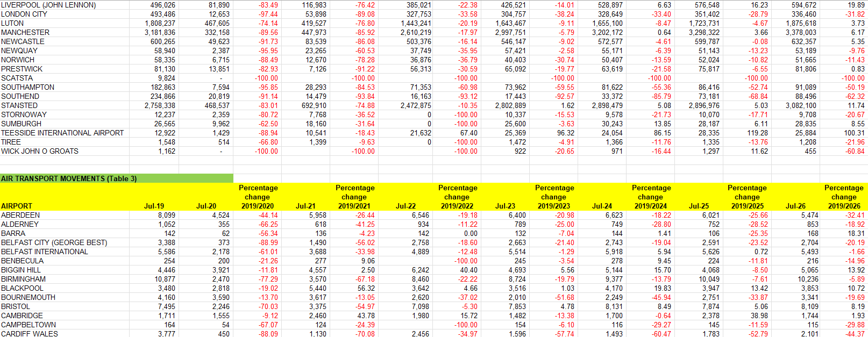The width and height of the screenshot is (868, 337).
Task: Click the Percentage change 2019/2025 header
Action: pos(747,197)
